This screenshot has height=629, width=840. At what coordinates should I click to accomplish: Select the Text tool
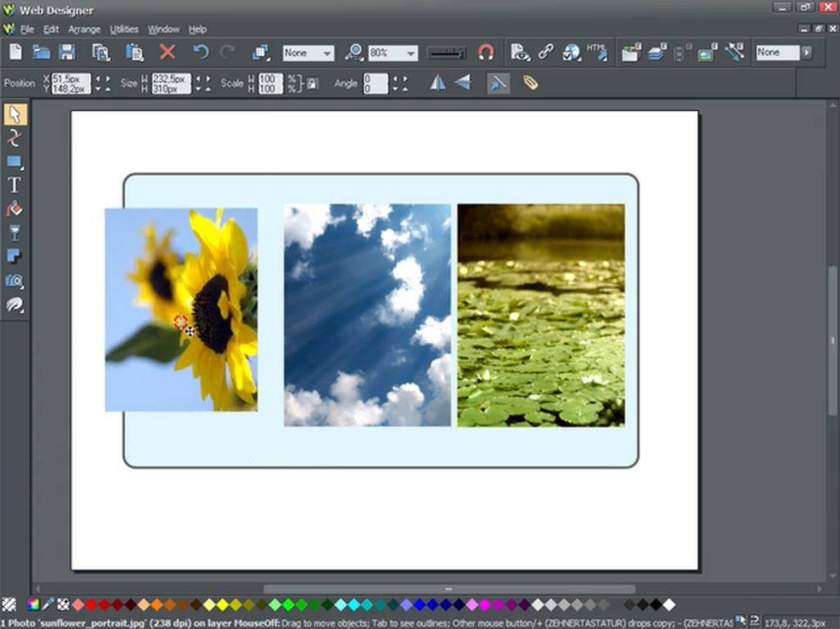click(13, 185)
